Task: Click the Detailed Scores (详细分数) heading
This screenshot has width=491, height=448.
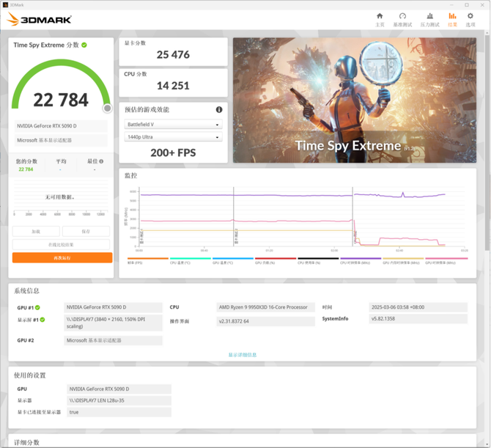Action: [26, 442]
